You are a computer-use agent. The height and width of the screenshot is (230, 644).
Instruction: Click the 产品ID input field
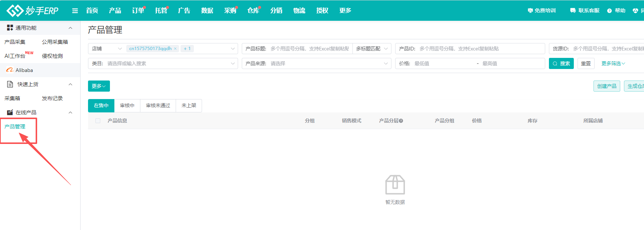coord(479,49)
